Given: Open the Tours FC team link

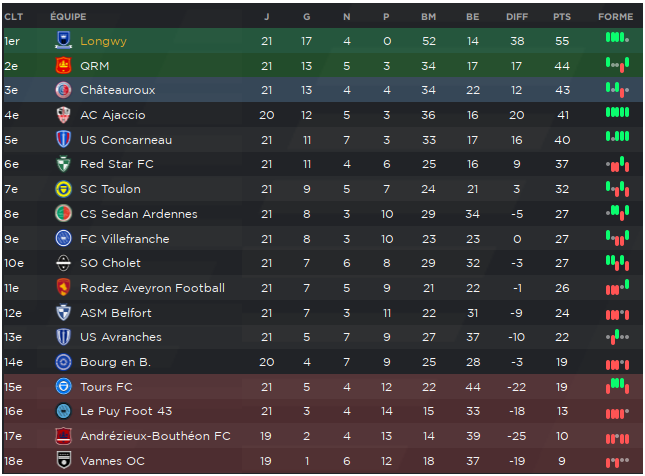Looking at the screenshot, I should click(106, 387).
